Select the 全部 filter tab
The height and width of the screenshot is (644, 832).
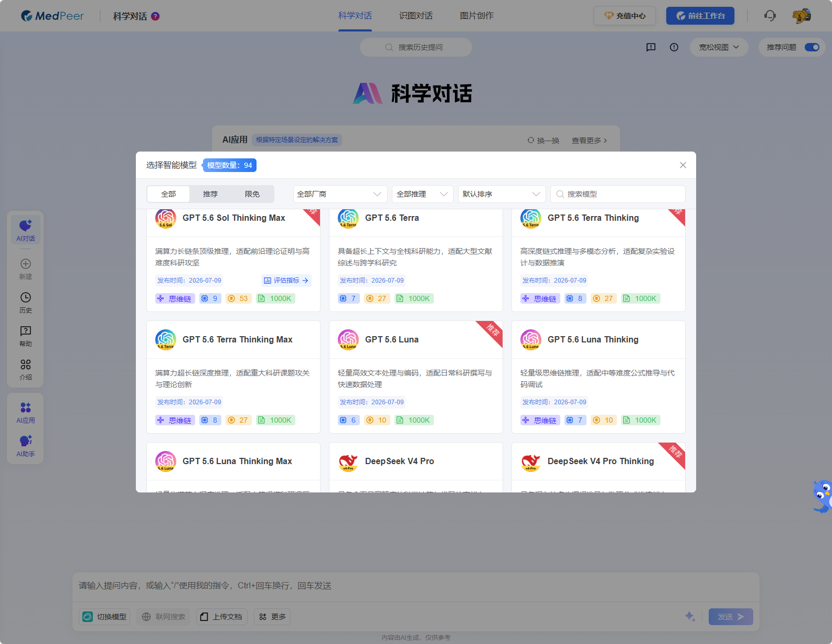[168, 194]
